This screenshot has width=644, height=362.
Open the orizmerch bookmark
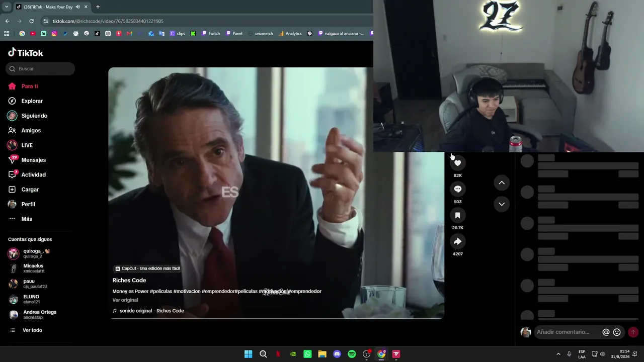click(x=261, y=34)
